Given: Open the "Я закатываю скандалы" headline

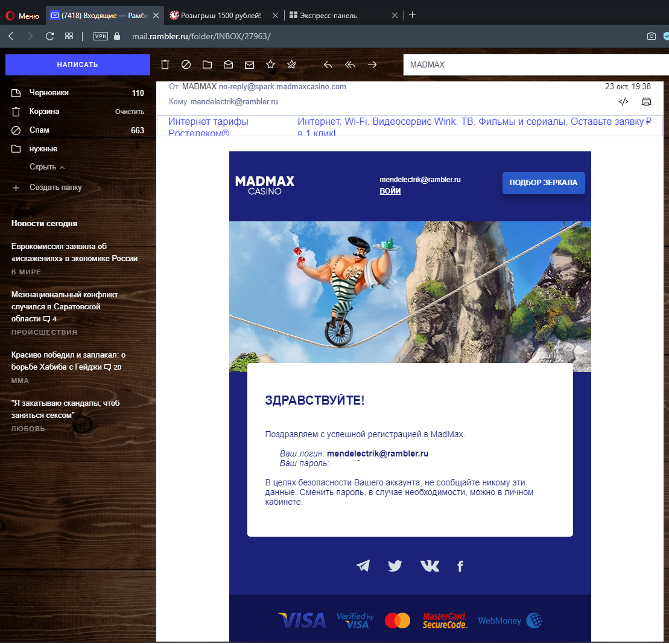Looking at the screenshot, I should (x=65, y=409).
